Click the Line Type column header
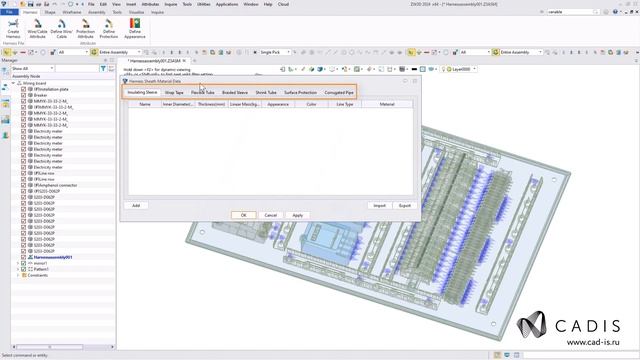This screenshot has height=360, width=640. pyautogui.click(x=344, y=104)
